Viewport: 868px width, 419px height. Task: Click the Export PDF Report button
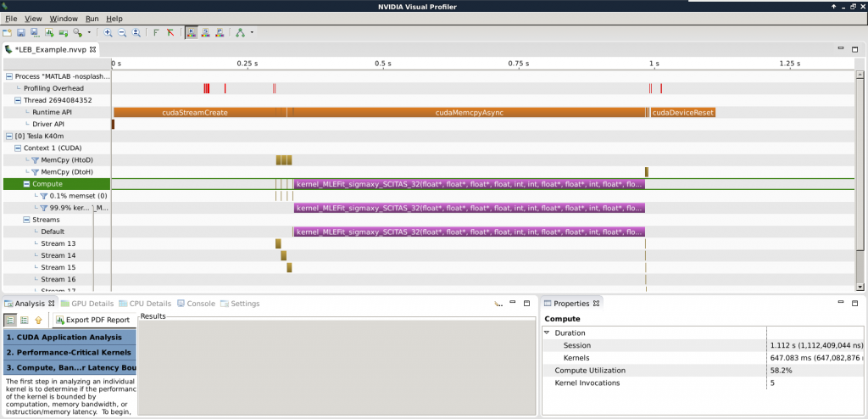click(x=92, y=320)
